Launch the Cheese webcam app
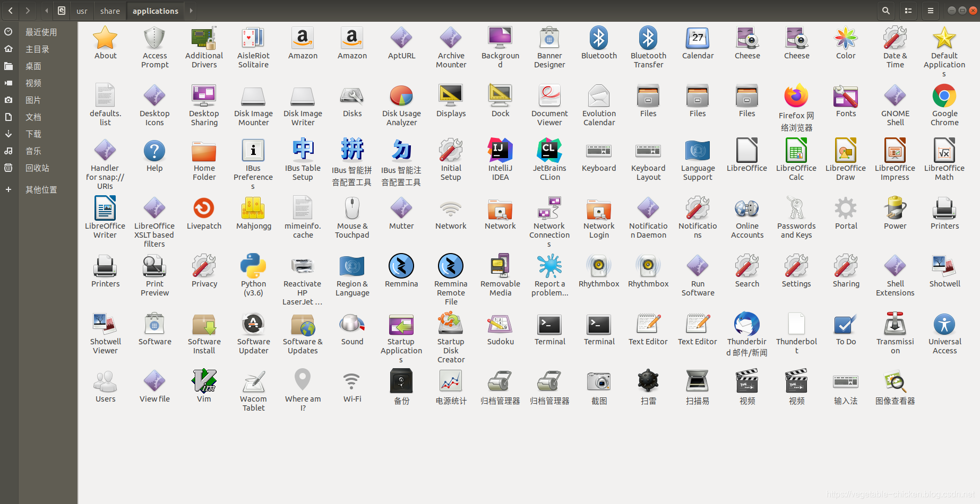980x504 pixels. pos(746,38)
